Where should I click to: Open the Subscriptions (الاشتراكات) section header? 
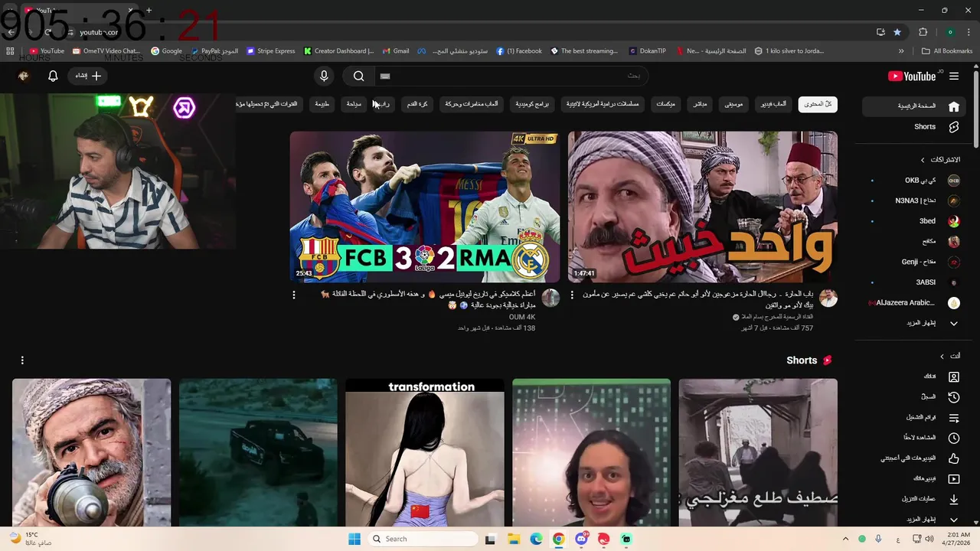[940, 160]
